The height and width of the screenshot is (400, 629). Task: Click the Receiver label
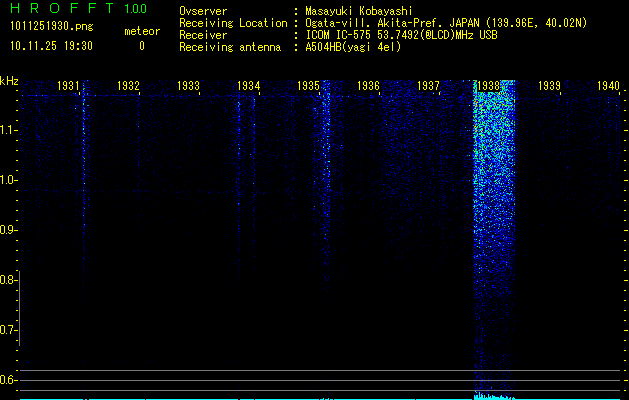point(203,35)
